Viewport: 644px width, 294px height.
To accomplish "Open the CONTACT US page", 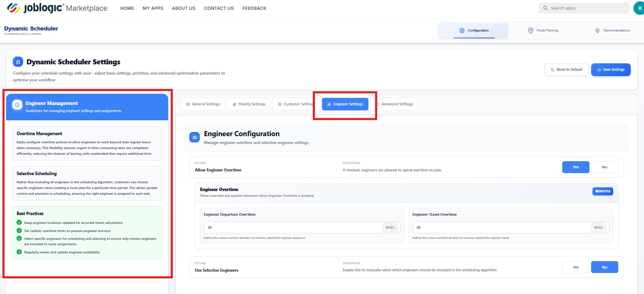I will click(219, 8).
